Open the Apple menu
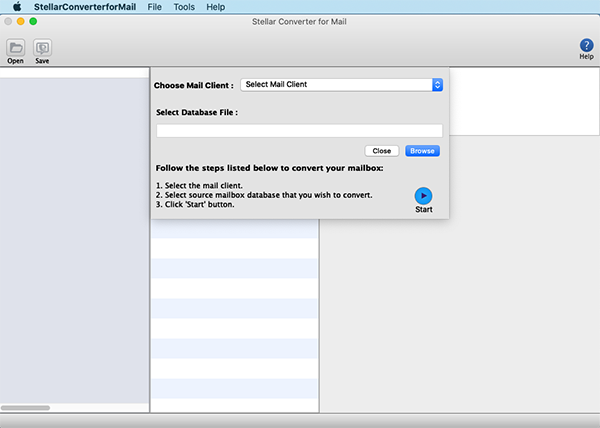The width and height of the screenshot is (600, 428). coord(17,7)
